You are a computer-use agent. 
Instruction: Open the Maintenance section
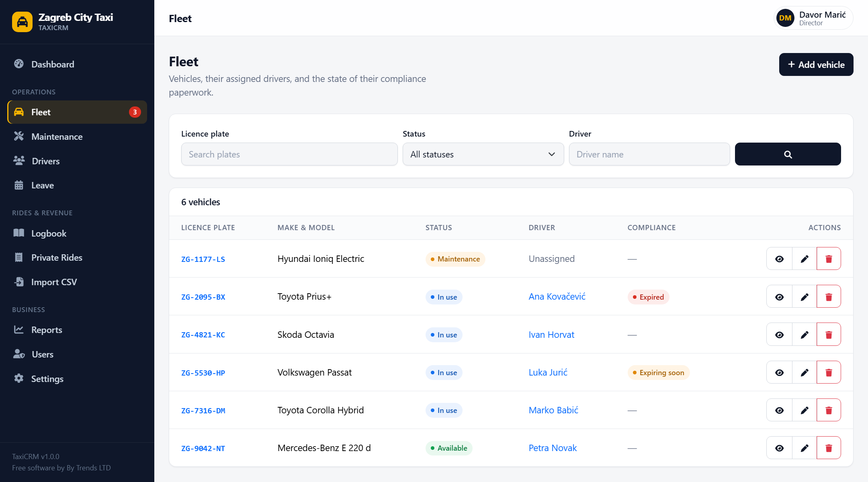click(x=77, y=137)
